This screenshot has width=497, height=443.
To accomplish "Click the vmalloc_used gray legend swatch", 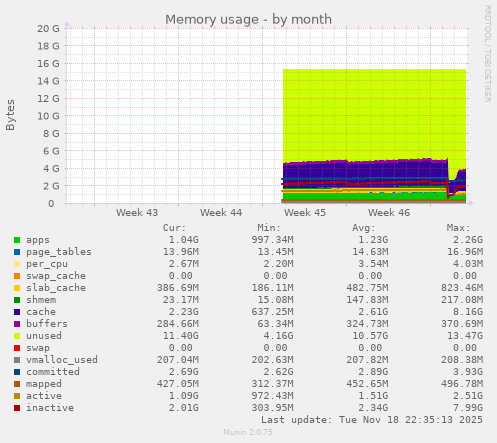I will (x=17, y=360).
